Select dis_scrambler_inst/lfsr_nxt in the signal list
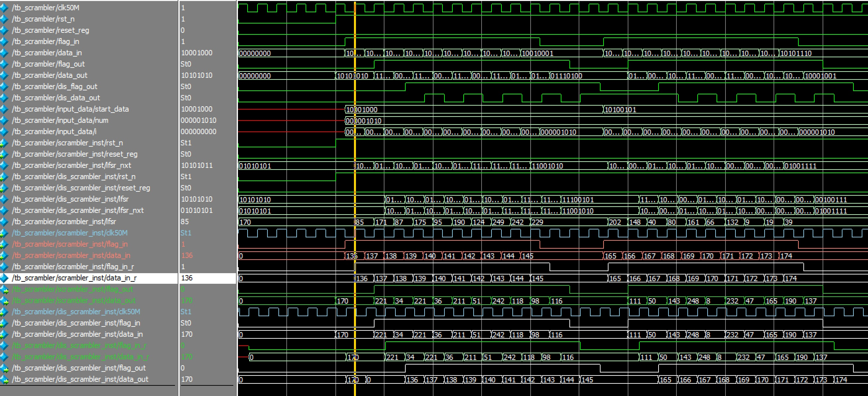 pyautogui.click(x=78, y=211)
